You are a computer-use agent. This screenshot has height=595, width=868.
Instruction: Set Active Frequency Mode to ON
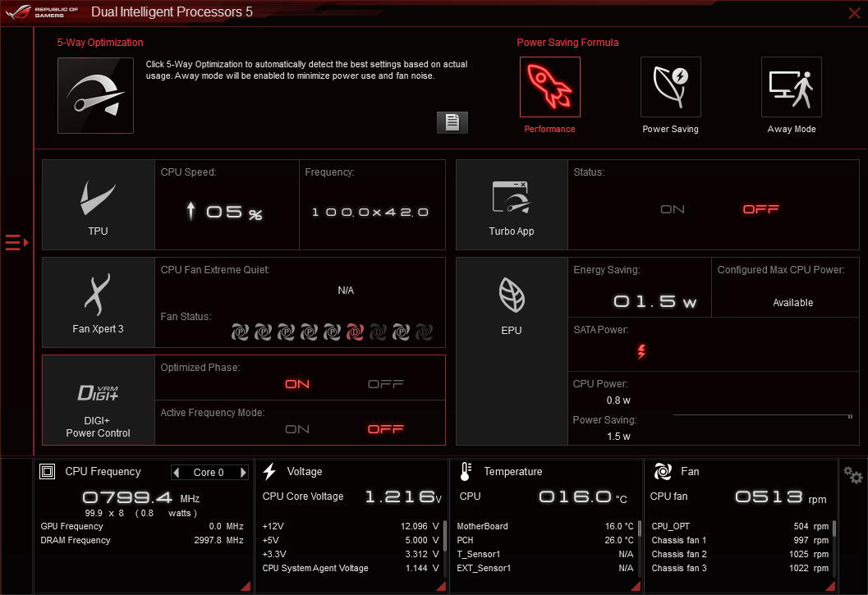tap(297, 429)
